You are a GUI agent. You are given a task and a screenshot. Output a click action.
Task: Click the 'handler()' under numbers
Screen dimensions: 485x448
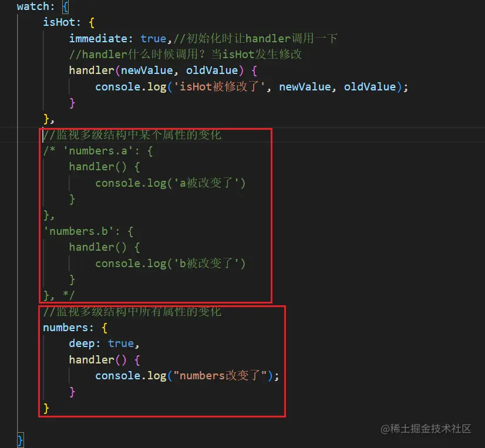[97, 360]
